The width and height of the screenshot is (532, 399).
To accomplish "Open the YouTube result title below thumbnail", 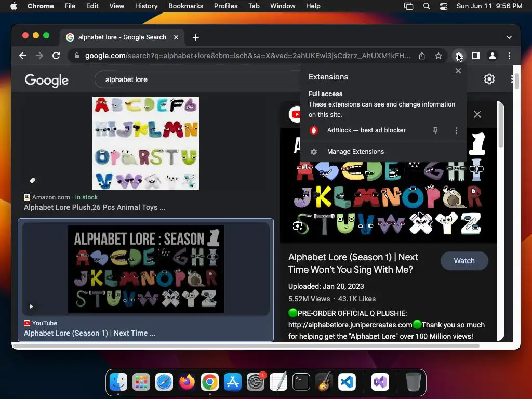I will pyautogui.click(x=89, y=333).
